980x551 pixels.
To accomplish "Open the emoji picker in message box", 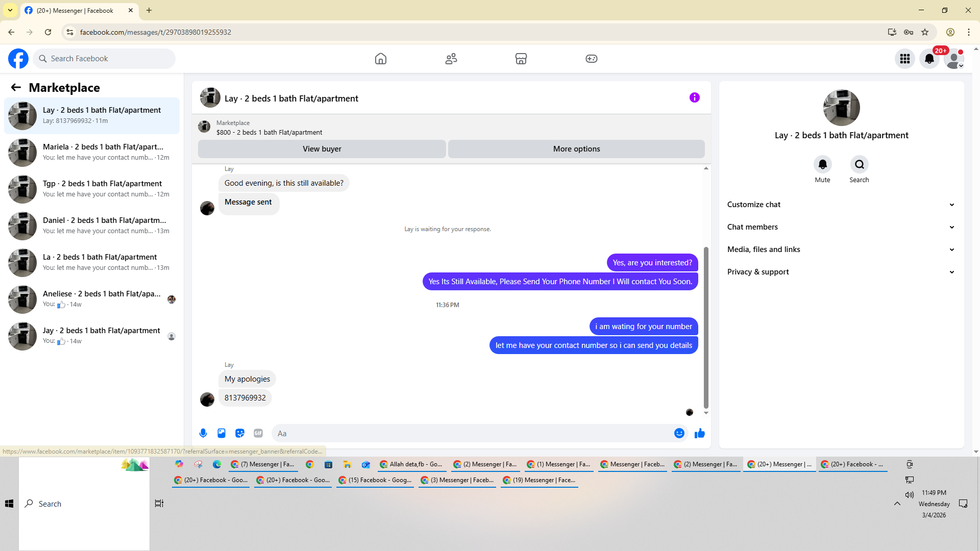I will click(x=679, y=433).
